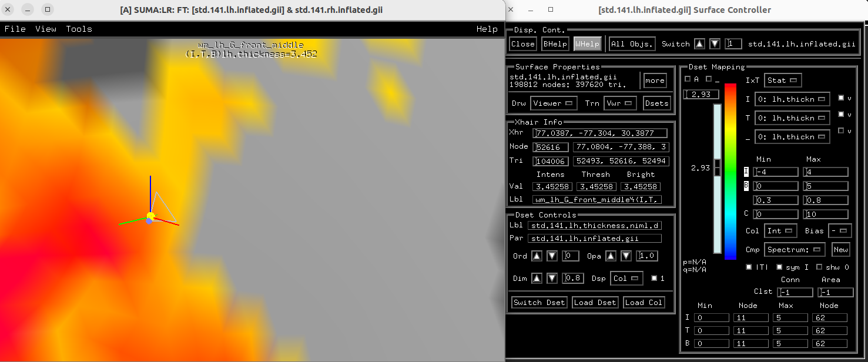
Task: Open the Drw Viewer dropdown
Action: tap(553, 103)
